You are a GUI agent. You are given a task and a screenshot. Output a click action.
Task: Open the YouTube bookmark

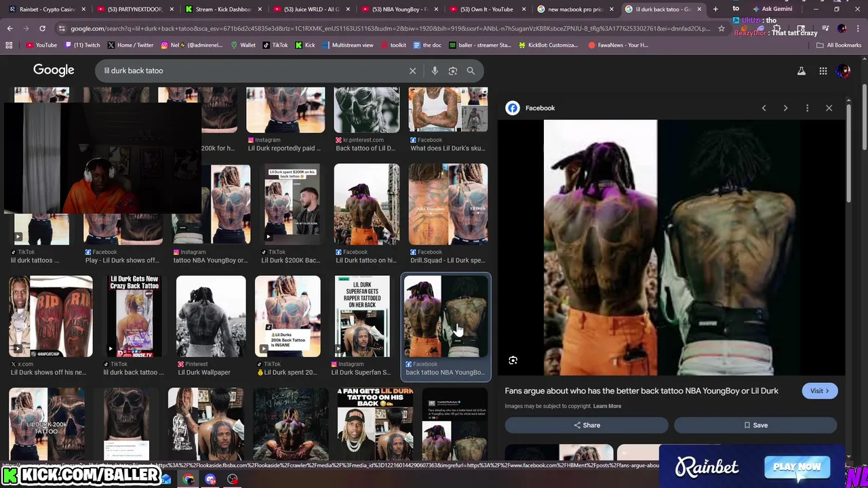[x=41, y=45]
